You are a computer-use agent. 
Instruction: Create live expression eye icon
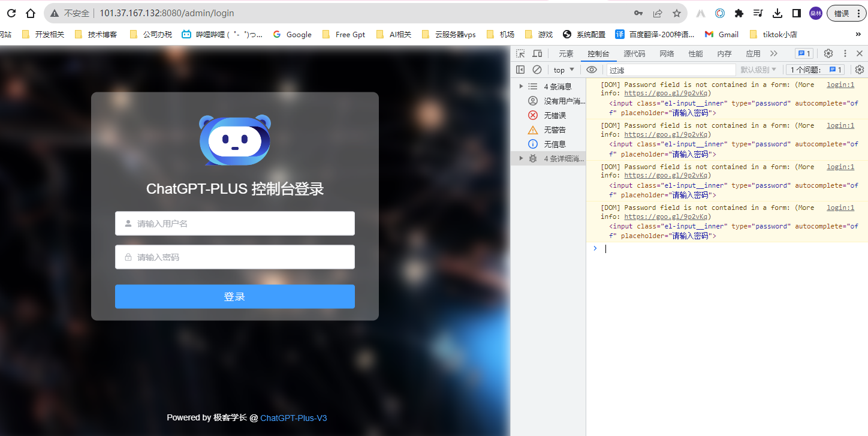coord(592,70)
